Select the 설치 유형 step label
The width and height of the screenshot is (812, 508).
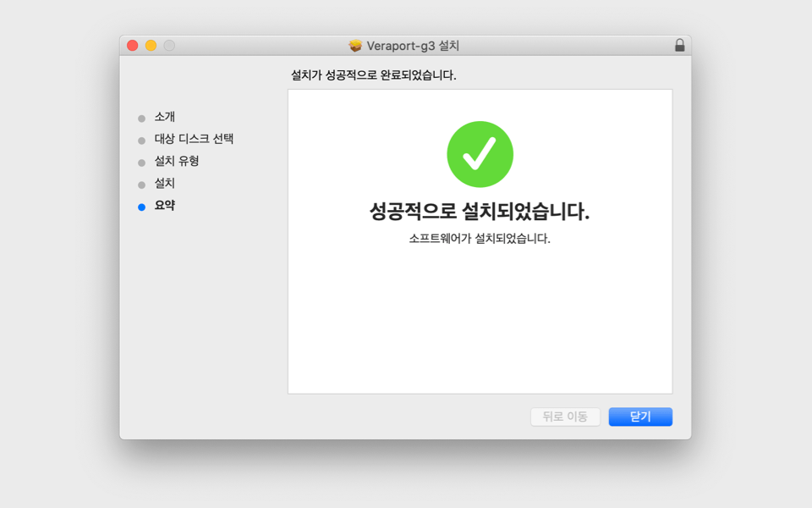[177, 161]
